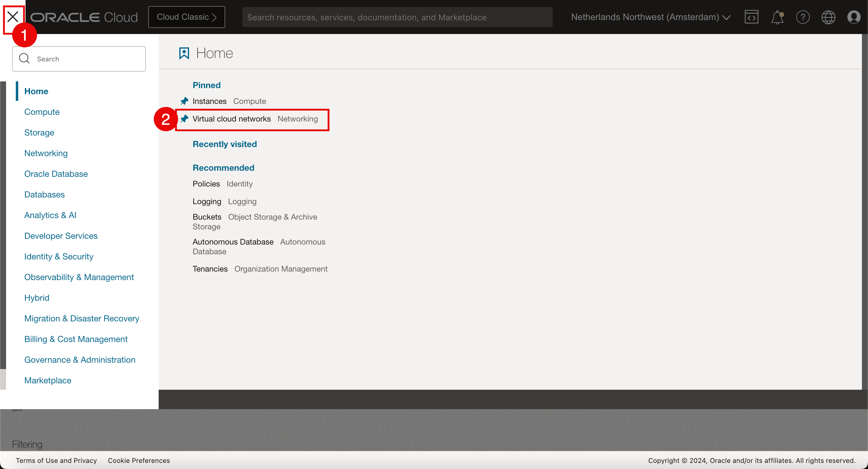This screenshot has height=469, width=868.
Task: Unpin Instances using its pin icon
Action: coord(184,101)
